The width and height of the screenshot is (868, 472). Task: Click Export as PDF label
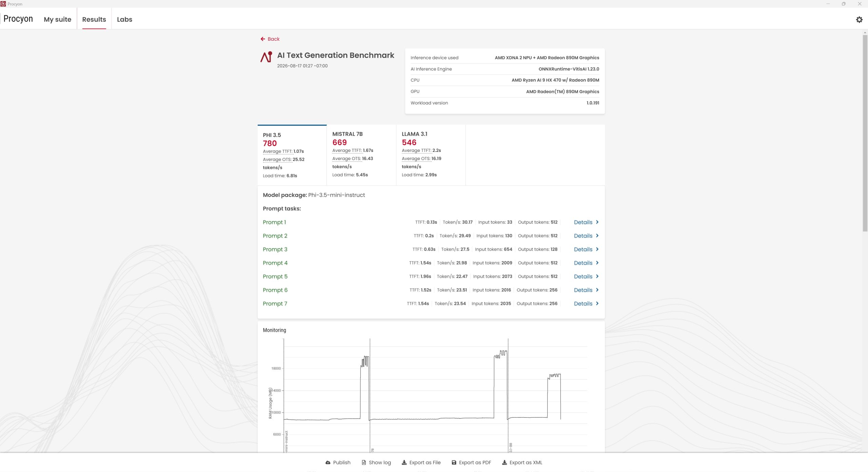tap(475, 463)
